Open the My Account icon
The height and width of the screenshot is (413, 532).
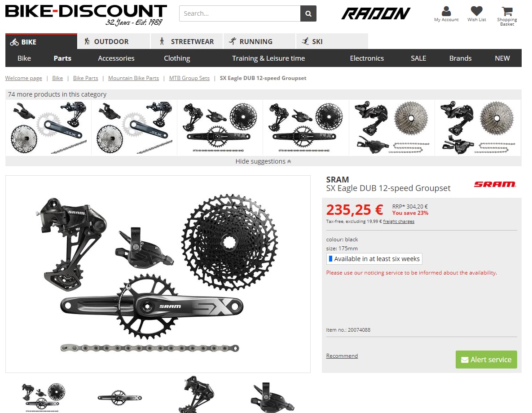tap(446, 14)
